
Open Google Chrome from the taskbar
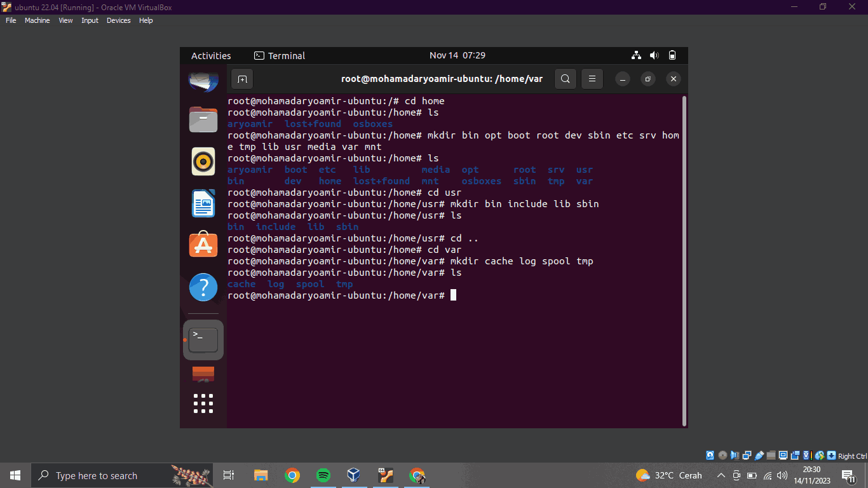point(292,475)
